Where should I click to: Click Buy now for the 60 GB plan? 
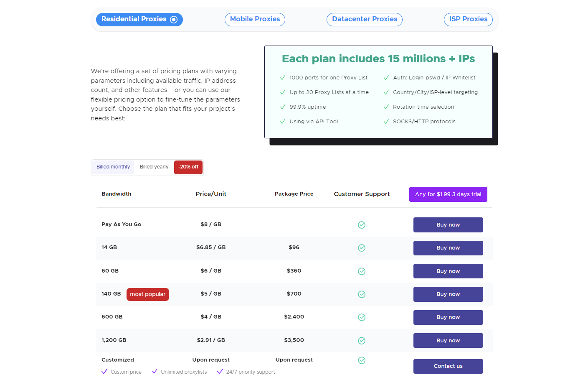tap(448, 271)
